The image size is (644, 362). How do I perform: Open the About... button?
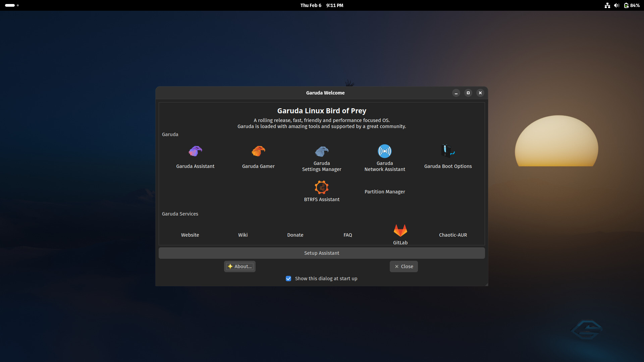[240, 266]
